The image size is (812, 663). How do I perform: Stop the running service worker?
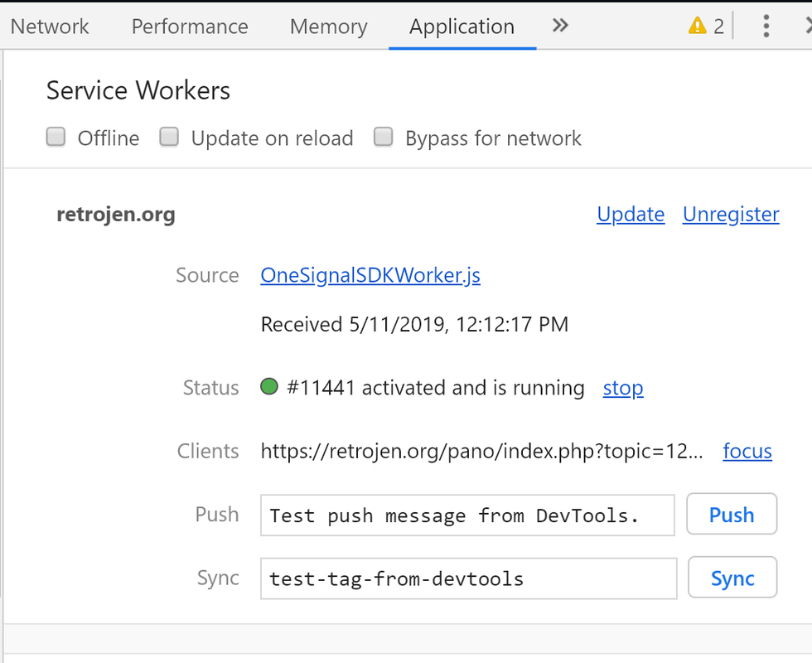coord(623,388)
